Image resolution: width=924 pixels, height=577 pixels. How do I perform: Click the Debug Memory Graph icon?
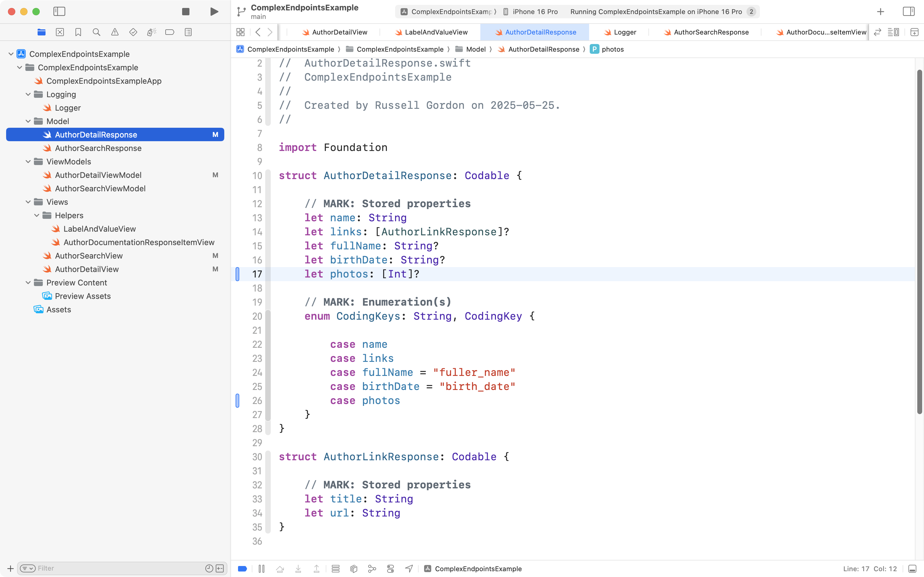point(372,569)
